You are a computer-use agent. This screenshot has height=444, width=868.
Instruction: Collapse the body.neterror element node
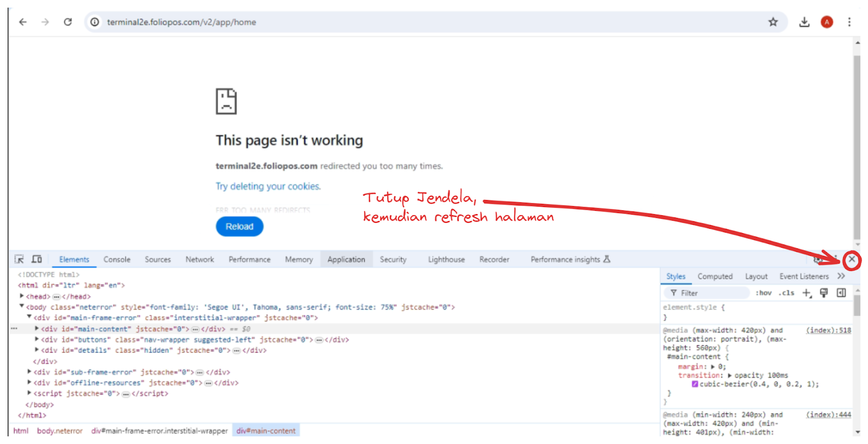tap(22, 306)
